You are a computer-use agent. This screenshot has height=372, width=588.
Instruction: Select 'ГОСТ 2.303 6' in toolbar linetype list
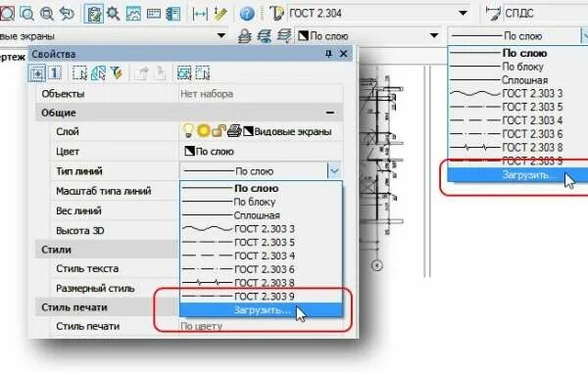click(x=517, y=134)
